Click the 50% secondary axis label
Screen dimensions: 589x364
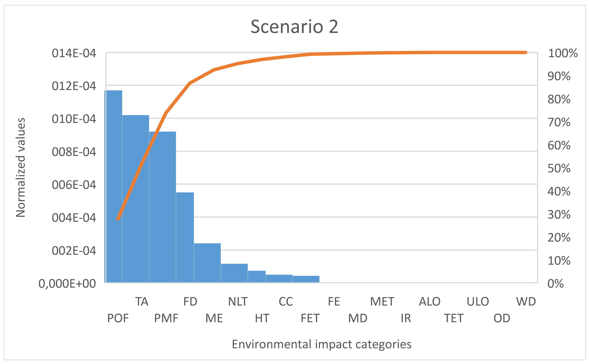tap(559, 168)
